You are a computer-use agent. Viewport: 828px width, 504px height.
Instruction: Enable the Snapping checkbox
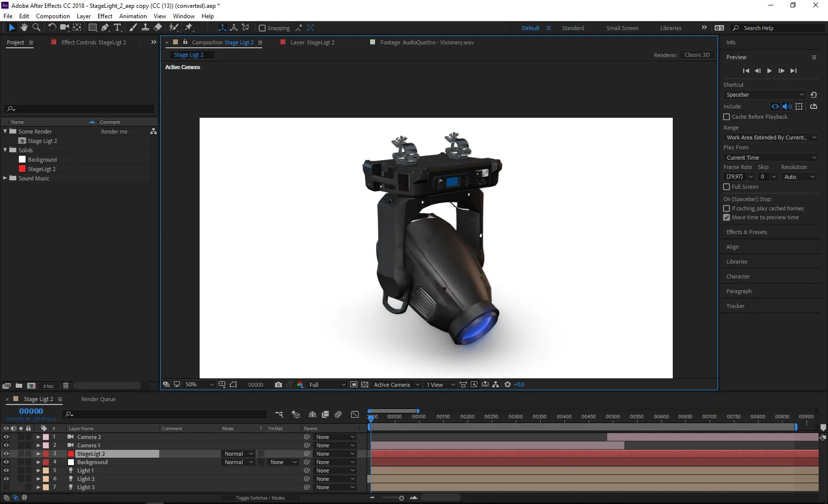point(262,28)
